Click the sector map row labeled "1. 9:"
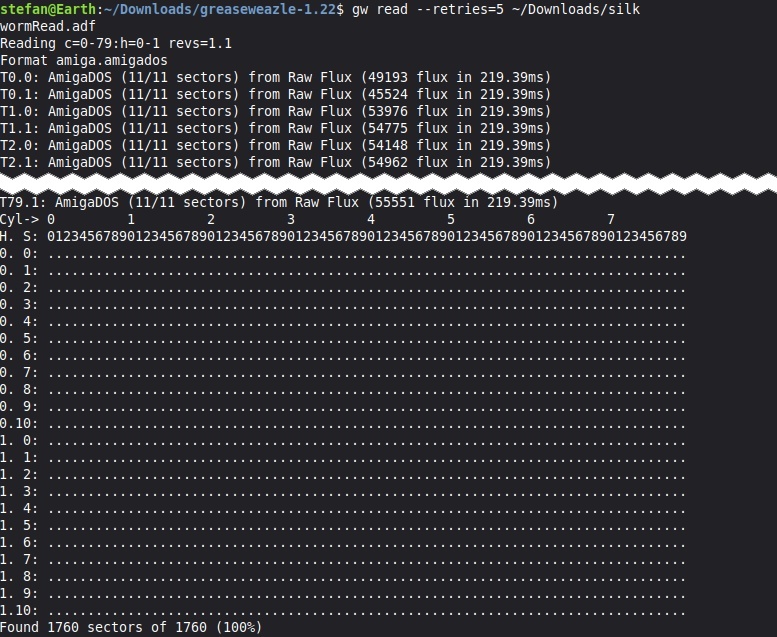Image resolution: width=777 pixels, height=637 pixels. click(x=343, y=593)
